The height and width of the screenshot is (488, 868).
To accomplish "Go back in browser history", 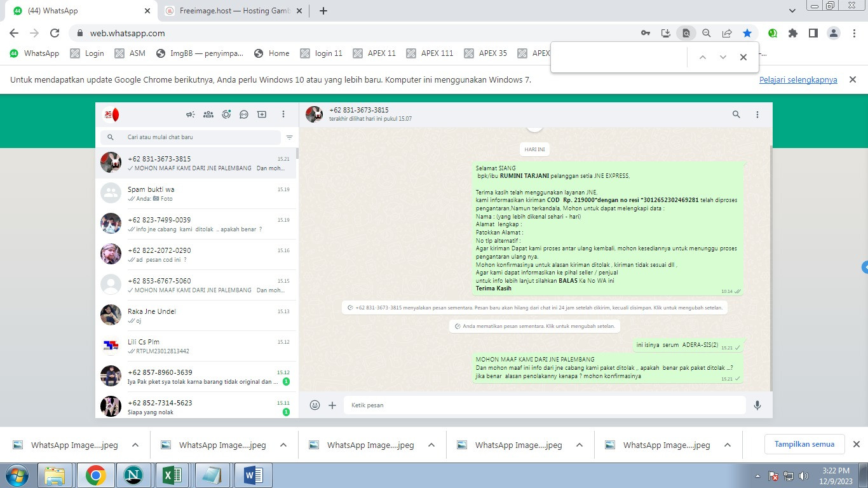I will [14, 33].
